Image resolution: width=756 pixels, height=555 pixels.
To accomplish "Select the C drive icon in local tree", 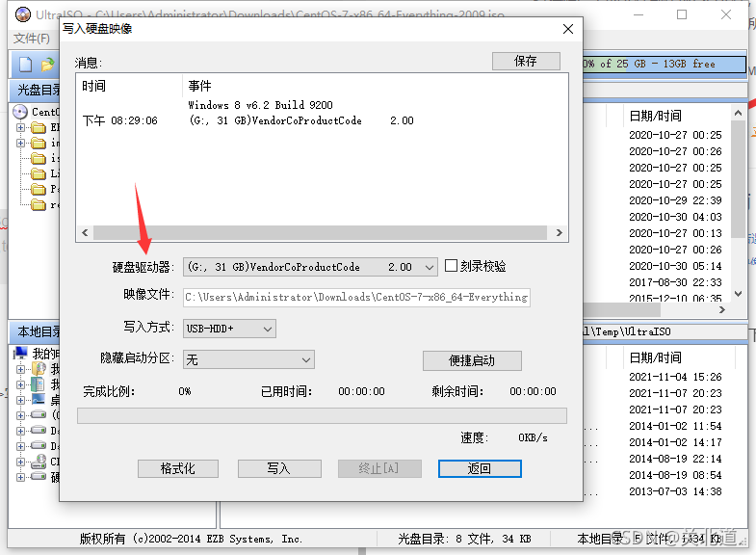I will pyautogui.click(x=39, y=414).
